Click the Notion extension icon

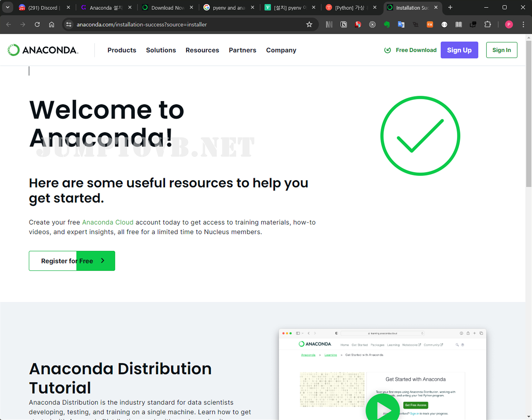pos(344,25)
